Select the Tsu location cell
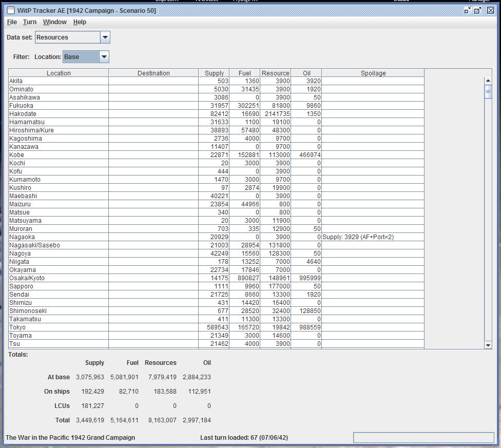 pyautogui.click(x=59, y=344)
